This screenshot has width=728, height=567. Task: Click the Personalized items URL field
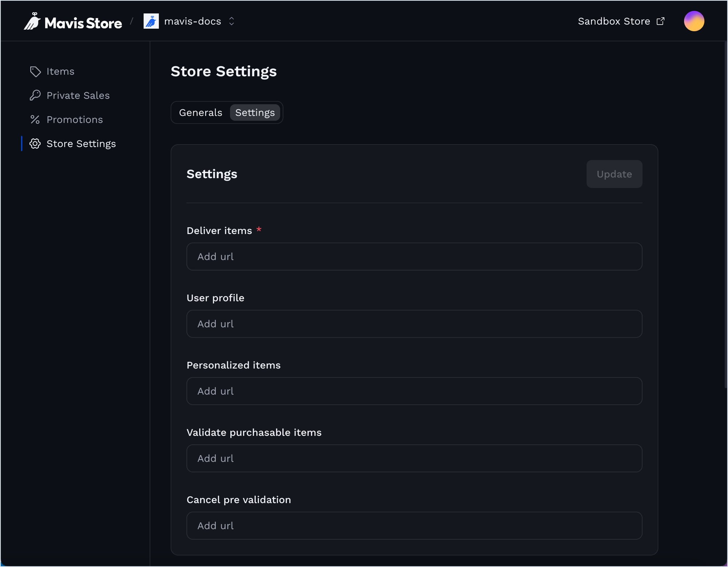[x=414, y=391]
